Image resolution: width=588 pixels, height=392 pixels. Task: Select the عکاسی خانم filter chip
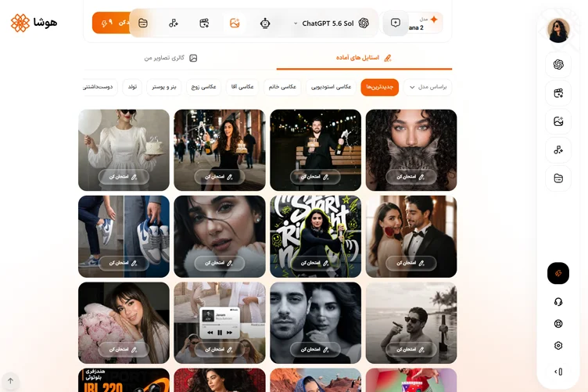[282, 87]
